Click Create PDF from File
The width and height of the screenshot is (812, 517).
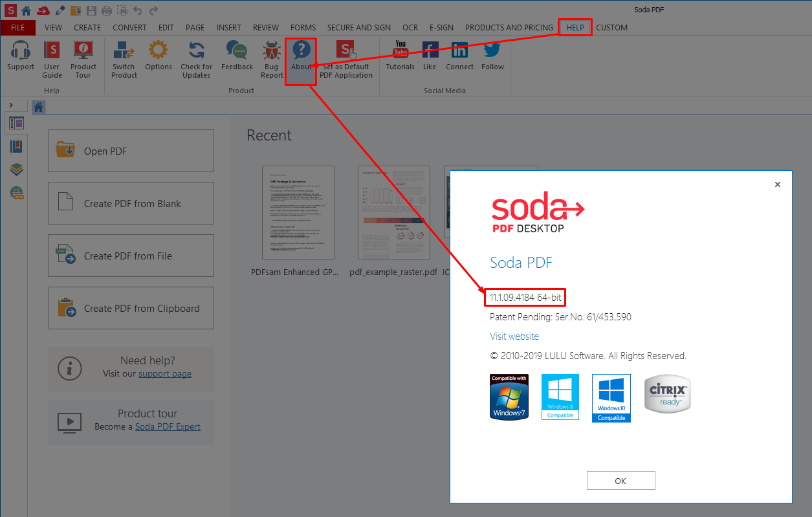[131, 256]
